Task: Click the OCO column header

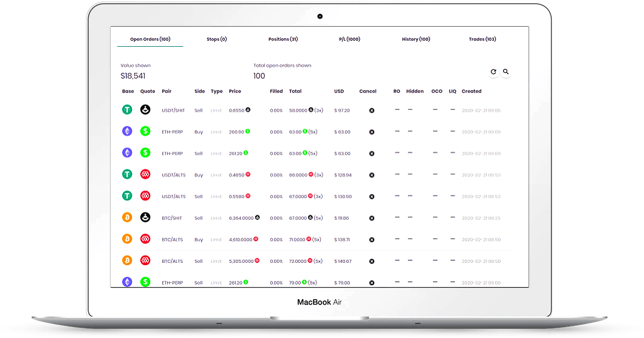Action: (437, 92)
